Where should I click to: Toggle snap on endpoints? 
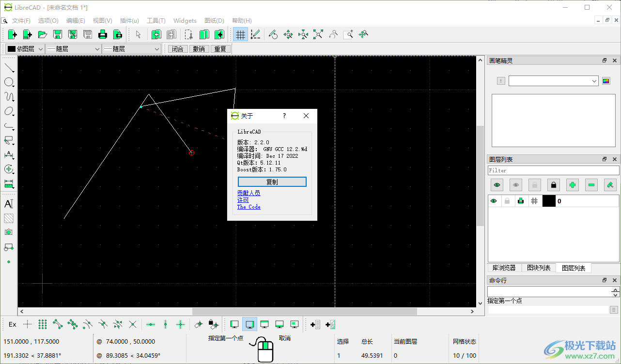point(58,324)
